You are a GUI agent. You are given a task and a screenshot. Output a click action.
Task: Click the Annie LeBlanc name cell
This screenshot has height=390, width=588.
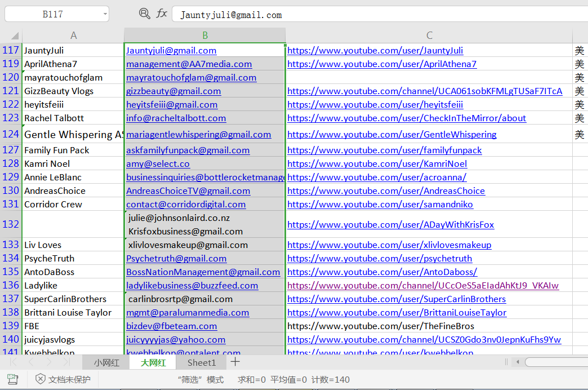[73, 177]
